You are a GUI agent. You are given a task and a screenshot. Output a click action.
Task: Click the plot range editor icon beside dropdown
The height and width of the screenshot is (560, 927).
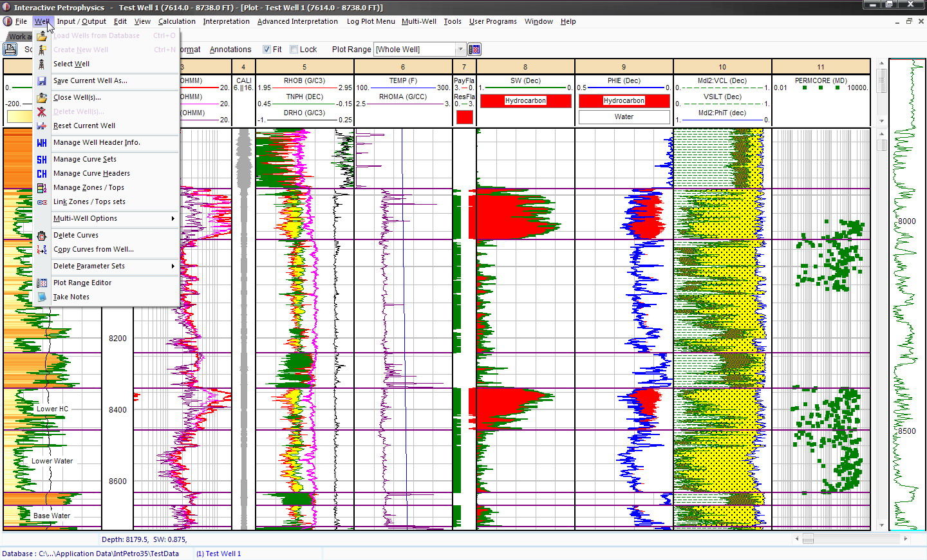(474, 49)
